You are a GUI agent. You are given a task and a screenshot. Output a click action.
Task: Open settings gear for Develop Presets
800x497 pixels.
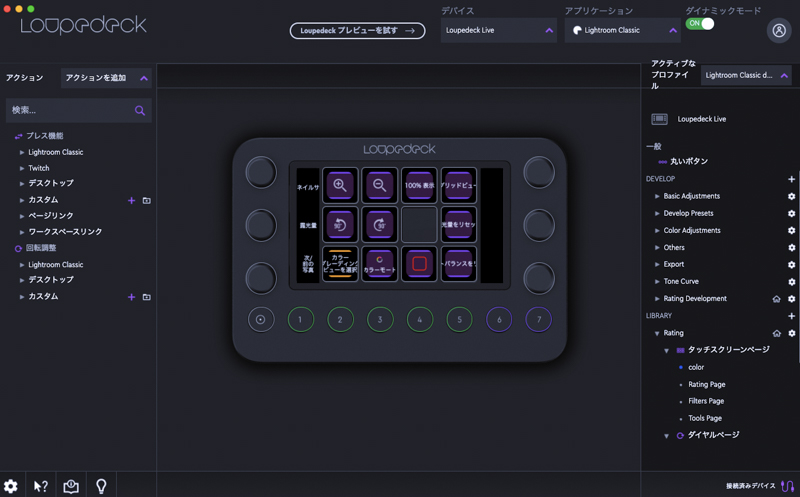[791, 213]
